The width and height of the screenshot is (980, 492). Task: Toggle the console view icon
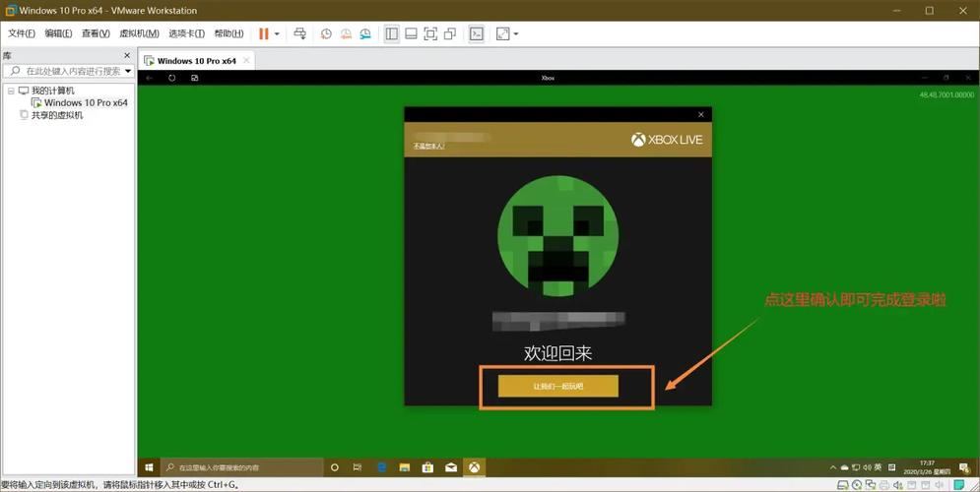coord(477,33)
